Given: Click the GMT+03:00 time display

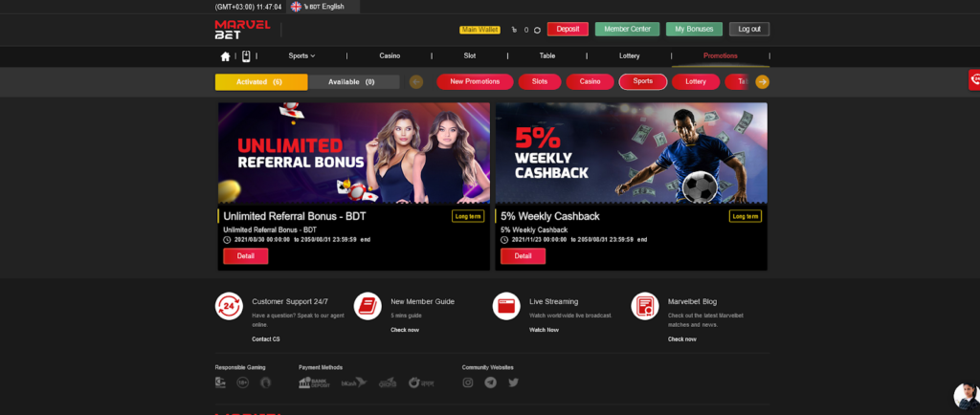Looking at the screenshot, I should coord(248,7).
